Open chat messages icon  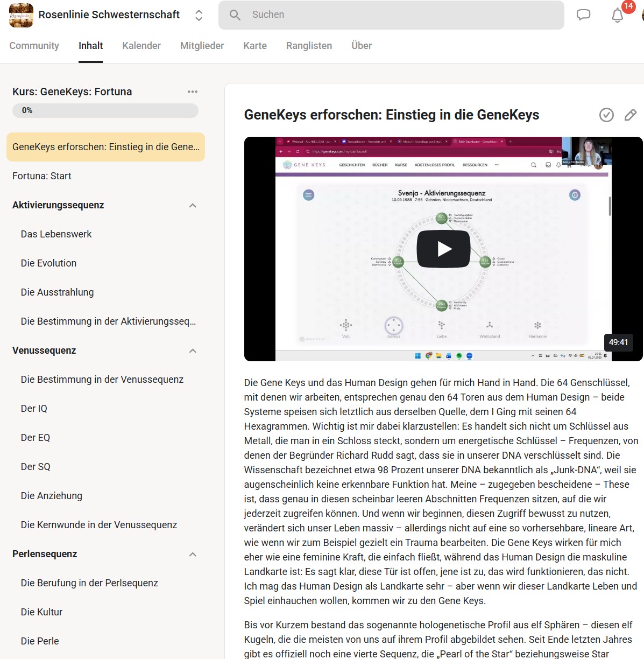pyautogui.click(x=584, y=15)
